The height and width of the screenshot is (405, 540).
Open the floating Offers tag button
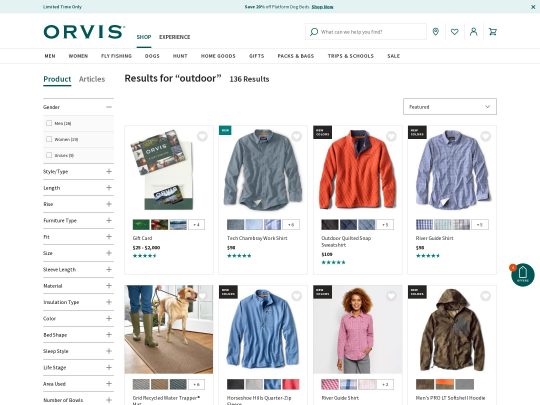pyautogui.click(x=522, y=275)
